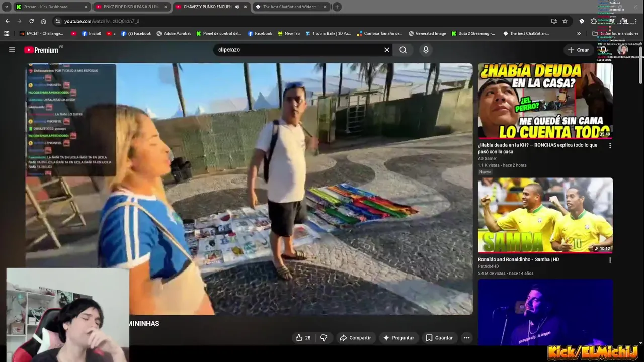The width and height of the screenshot is (644, 362).
Task: Open the Generated Image bookmark
Action: (427, 33)
